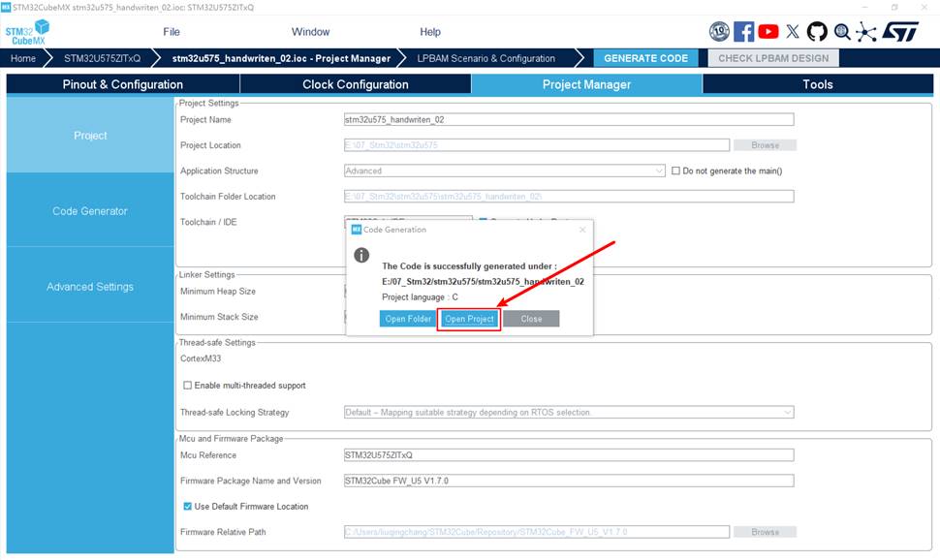Click Open Project in the dialog

click(x=469, y=319)
